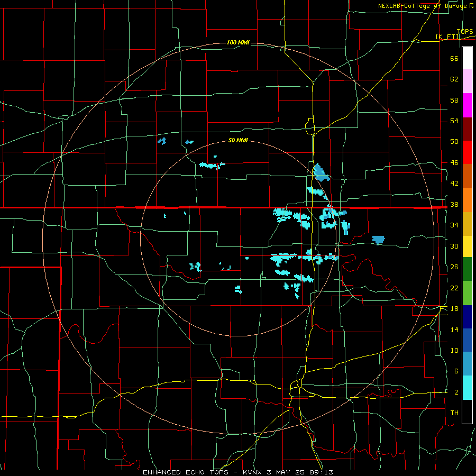
Task: Click the medium blue legend swatch
Action: pos(467,340)
